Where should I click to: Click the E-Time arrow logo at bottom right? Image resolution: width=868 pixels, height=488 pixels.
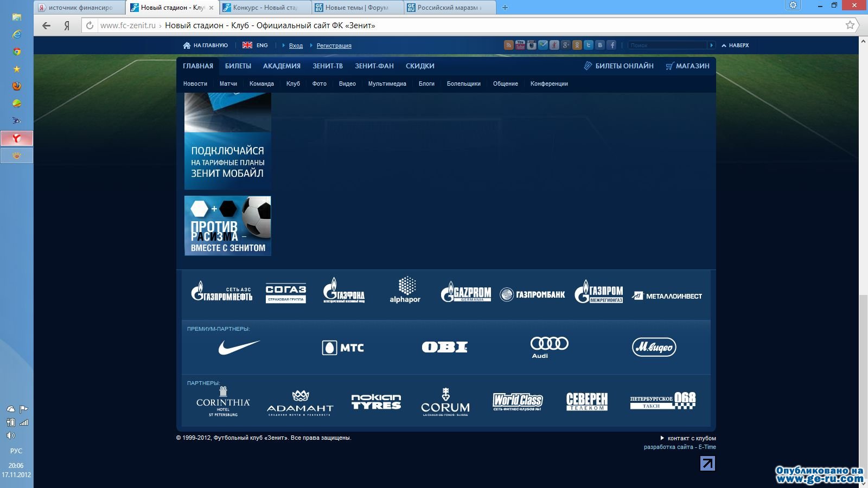(707, 464)
